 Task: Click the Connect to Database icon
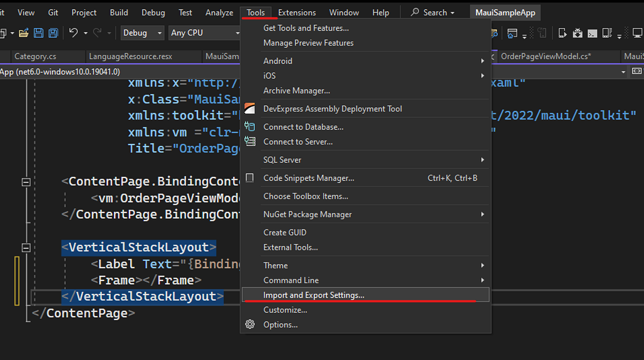click(x=250, y=126)
